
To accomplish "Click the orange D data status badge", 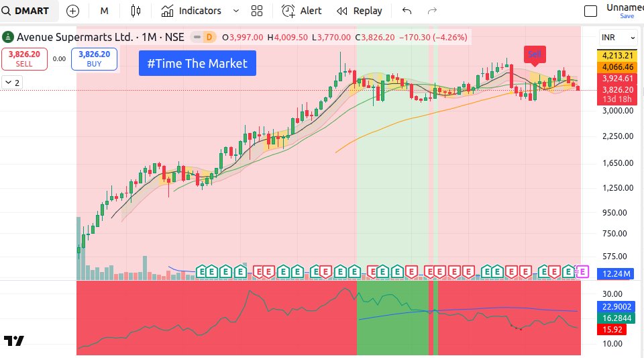I will tap(209, 38).
